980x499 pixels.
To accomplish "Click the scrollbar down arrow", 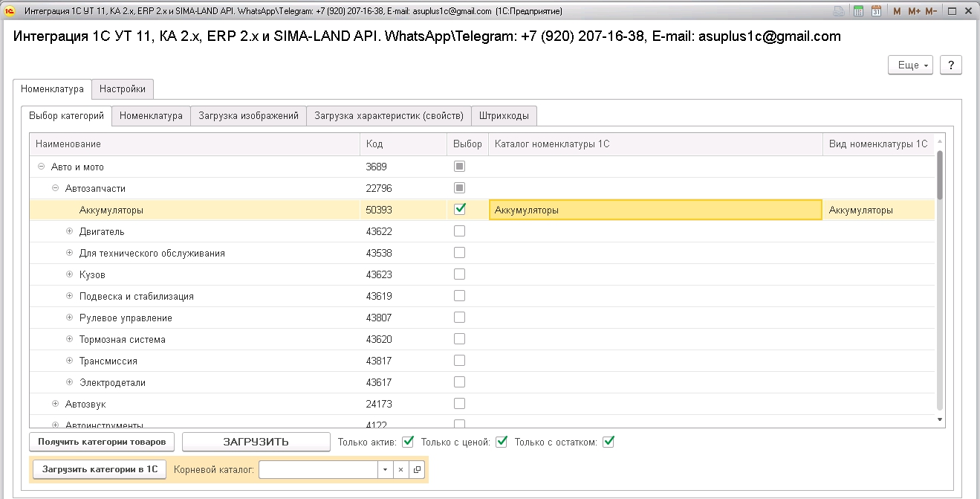I will pos(940,420).
